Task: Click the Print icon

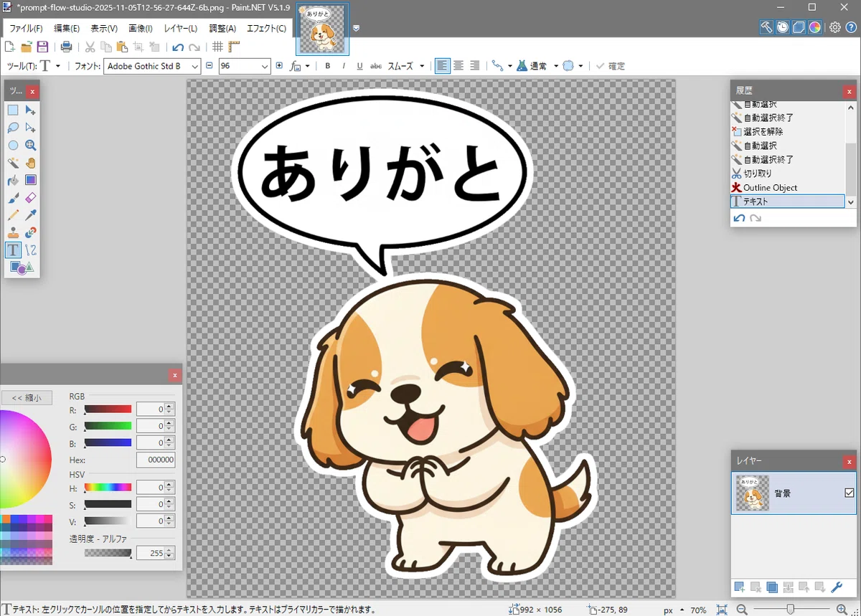Action: point(66,47)
